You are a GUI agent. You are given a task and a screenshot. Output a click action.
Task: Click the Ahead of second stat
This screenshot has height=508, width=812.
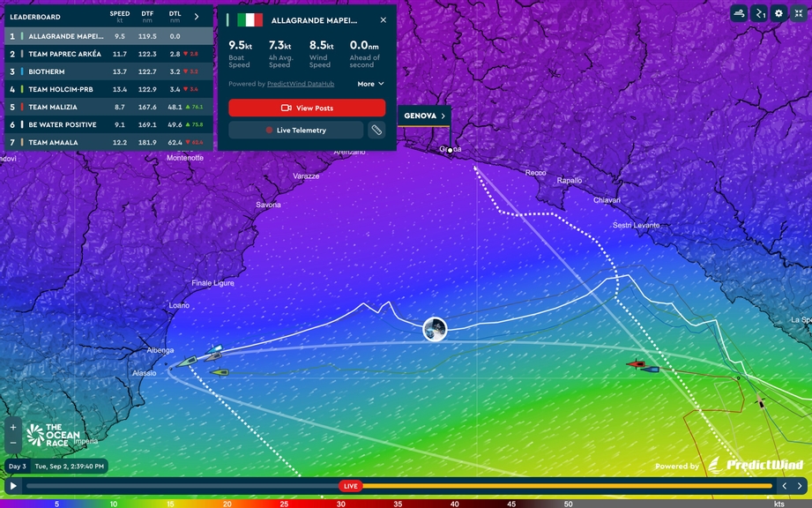click(365, 54)
